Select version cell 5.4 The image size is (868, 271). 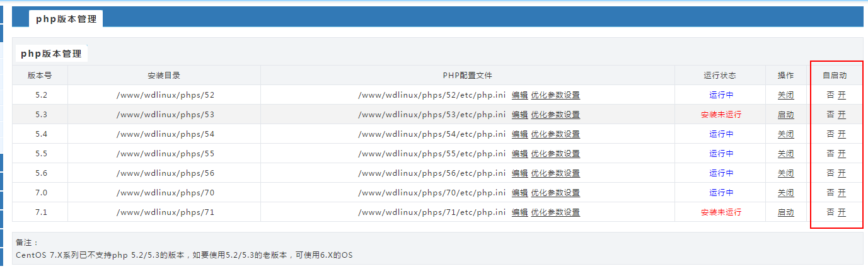(x=41, y=134)
